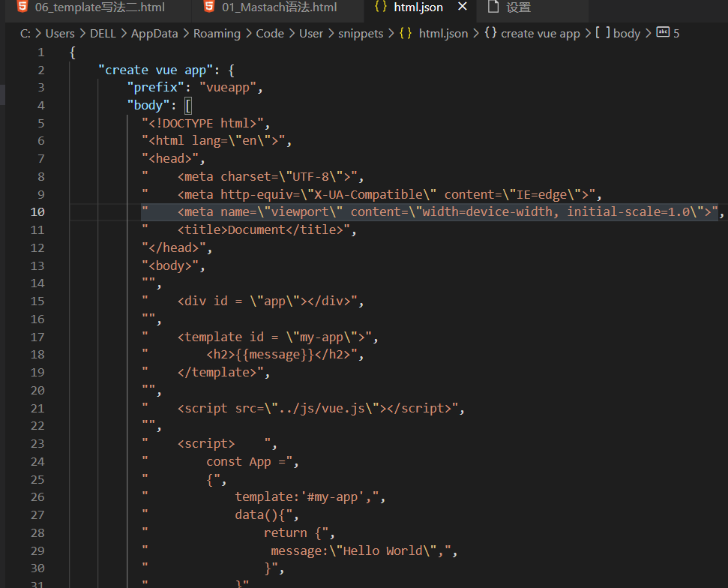Click line number 4 in the gutter
Viewport: 728px width, 588px height.
pos(40,106)
